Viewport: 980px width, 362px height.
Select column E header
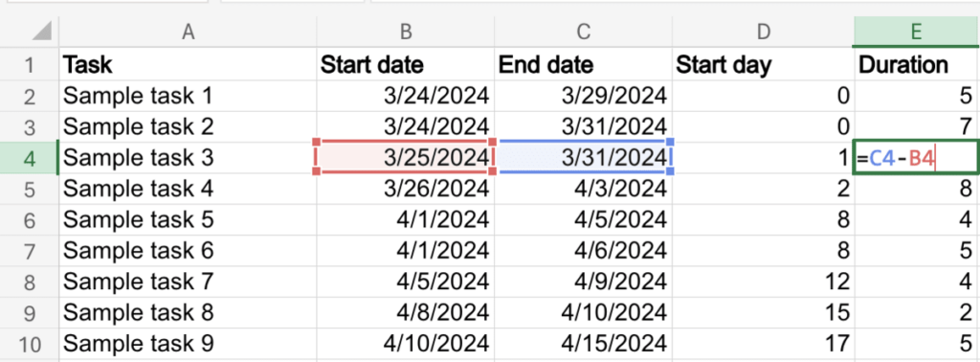[x=916, y=32]
